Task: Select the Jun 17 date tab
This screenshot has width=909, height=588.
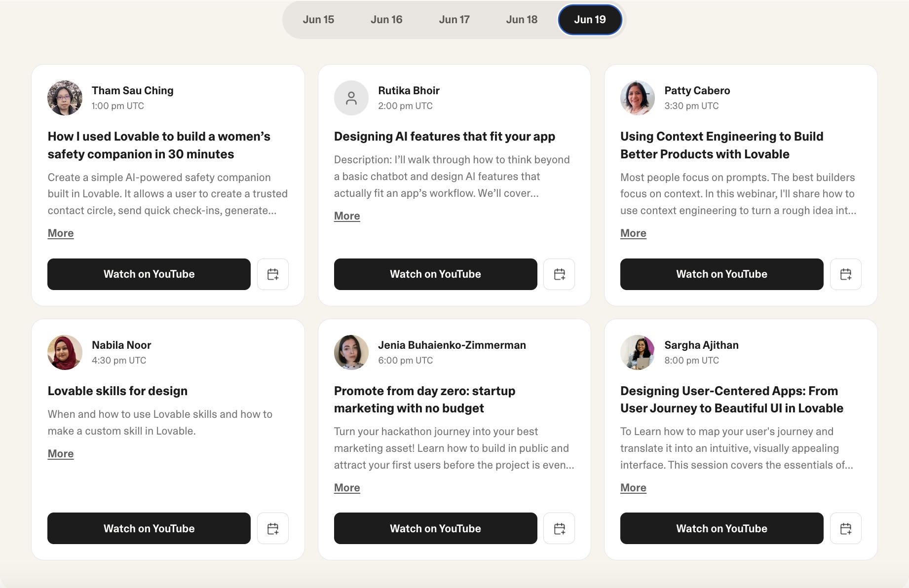Action: coord(454,20)
